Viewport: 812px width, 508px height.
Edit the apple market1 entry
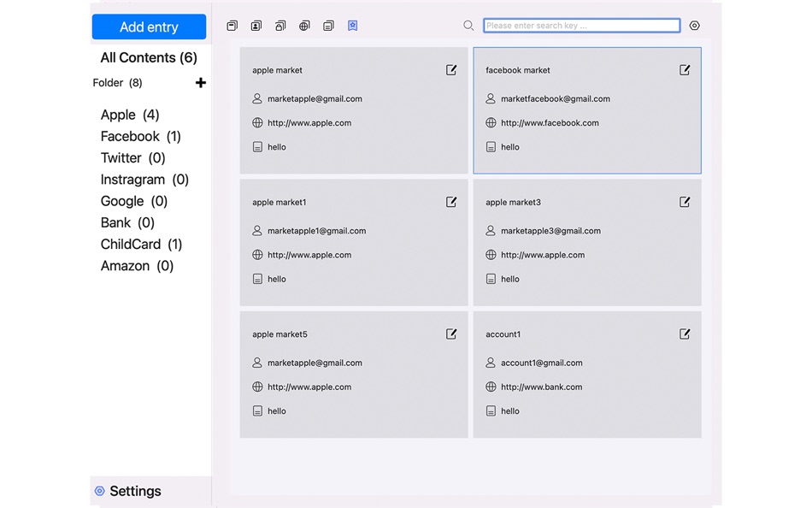click(451, 202)
